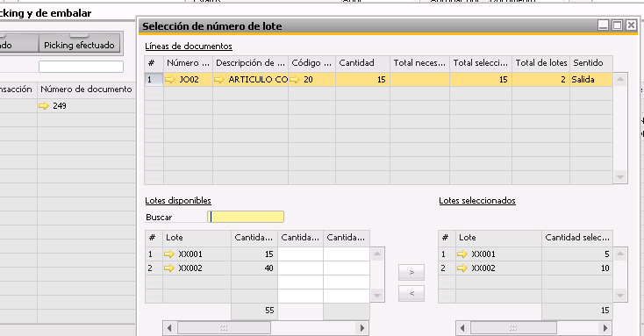Click the Cantidad cell showing 15 in row 1
The width and height of the screenshot is (644, 336).
click(x=362, y=79)
